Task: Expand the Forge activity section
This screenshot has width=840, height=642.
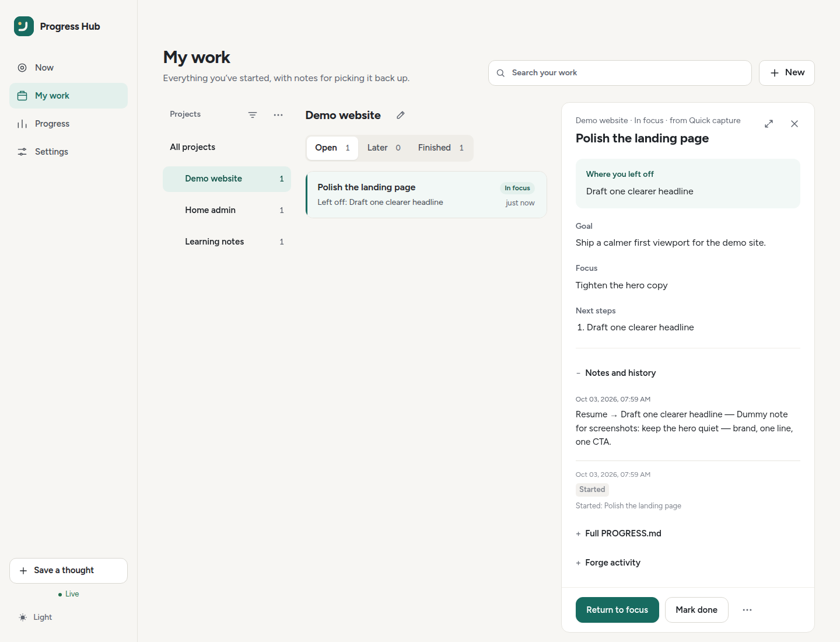Action: (x=608, y=563)
